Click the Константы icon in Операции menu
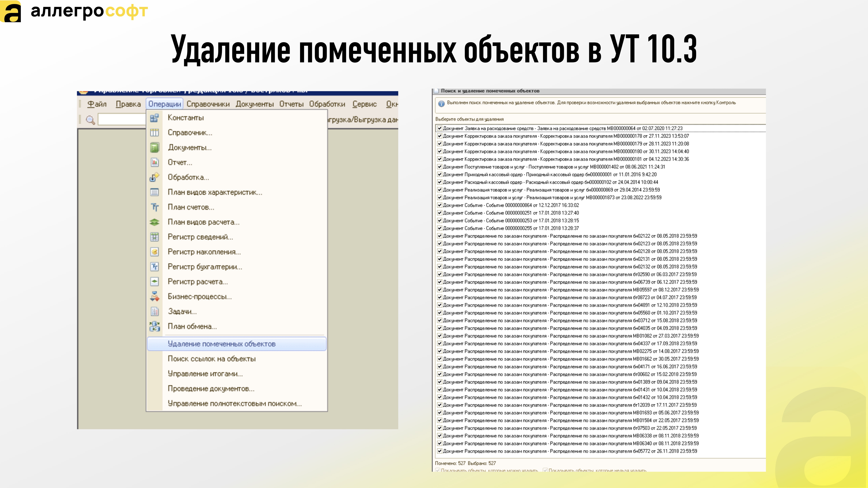The image size is (868, 488). (x=154, y=118)
